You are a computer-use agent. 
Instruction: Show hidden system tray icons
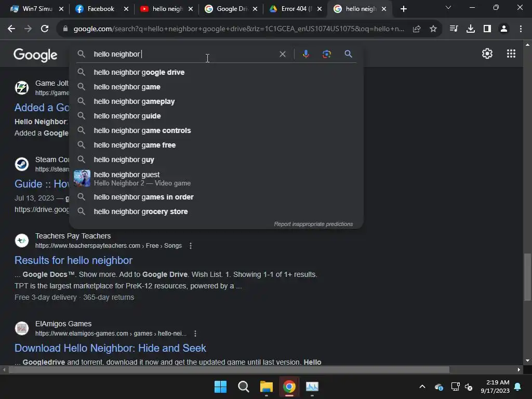(422, 387)
